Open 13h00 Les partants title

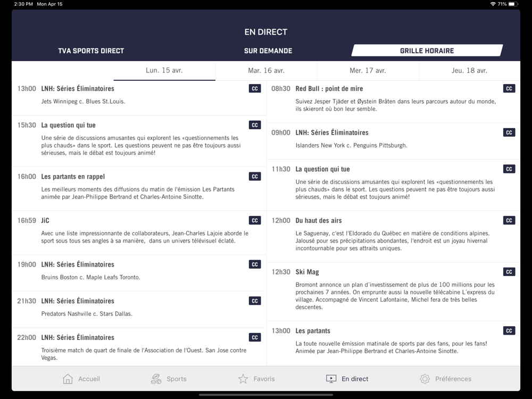point(313,331)
